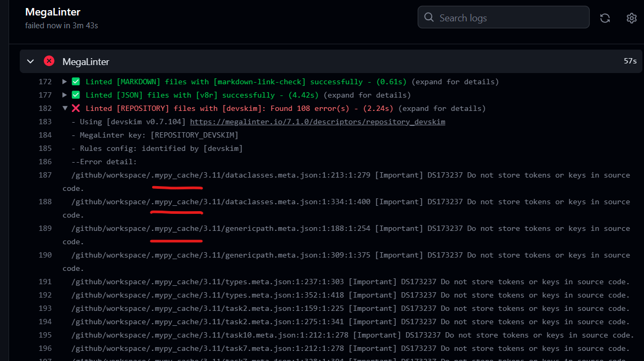Image resolution: width=644 pixels, height=361 pixels.
Task: Click the green checkmark on the JSON lint line
Action: pyautogui.click(x=76, y=94)
